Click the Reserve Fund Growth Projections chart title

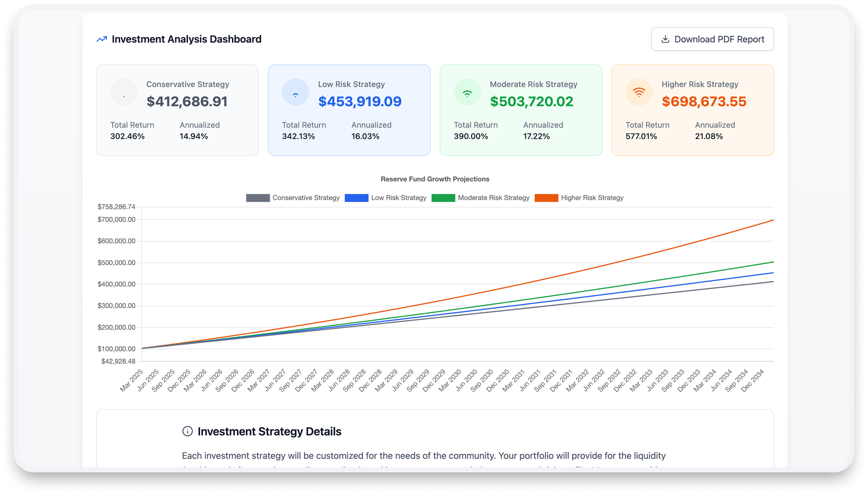coord(435,179)
